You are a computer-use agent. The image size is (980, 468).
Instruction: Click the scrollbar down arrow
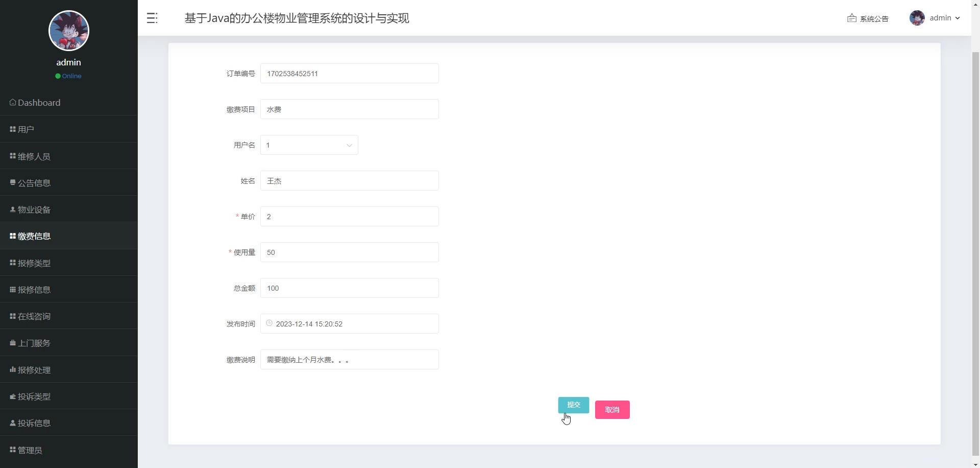pos(975,464)
